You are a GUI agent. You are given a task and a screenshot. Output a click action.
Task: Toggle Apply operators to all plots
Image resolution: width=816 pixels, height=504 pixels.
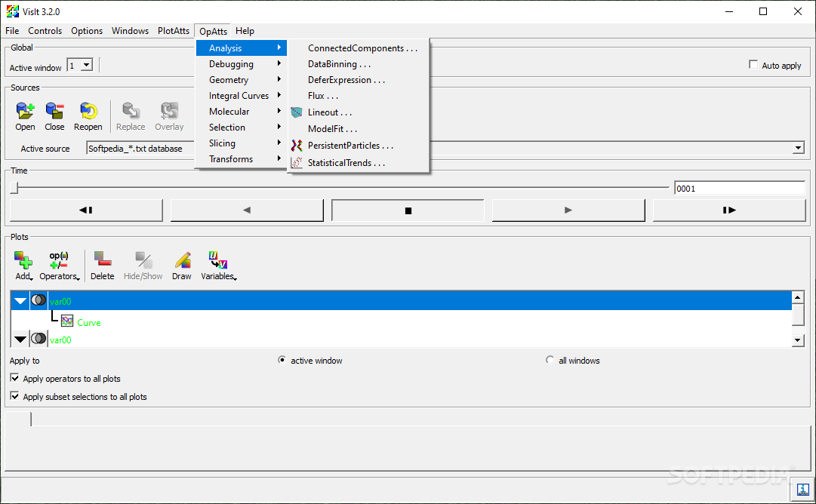(14, 377)
